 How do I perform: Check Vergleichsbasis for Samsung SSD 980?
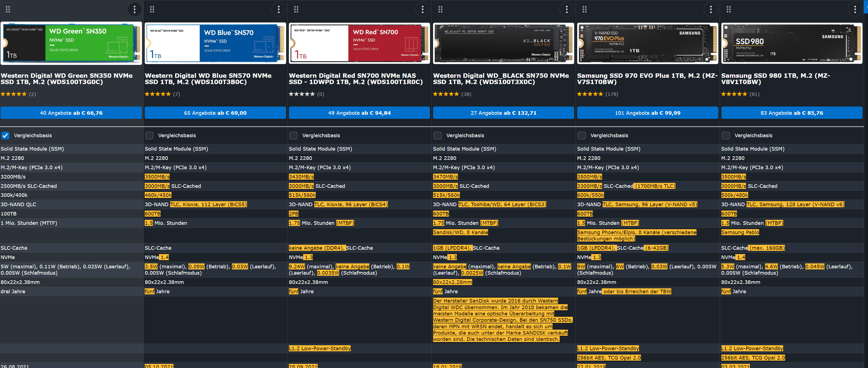(x=726, y=136)
